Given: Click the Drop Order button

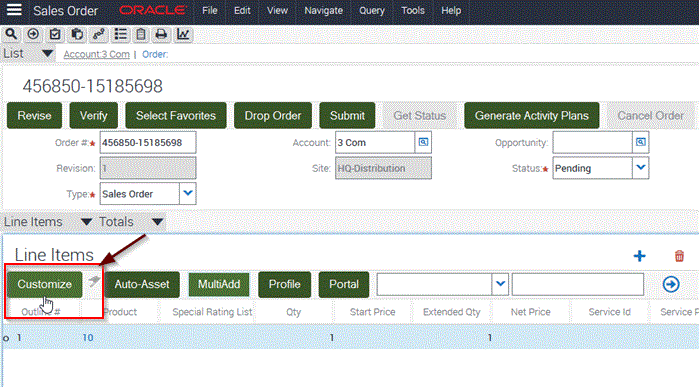Looking at the screenshot, I should pyautogui.click(x=273, y=115).
